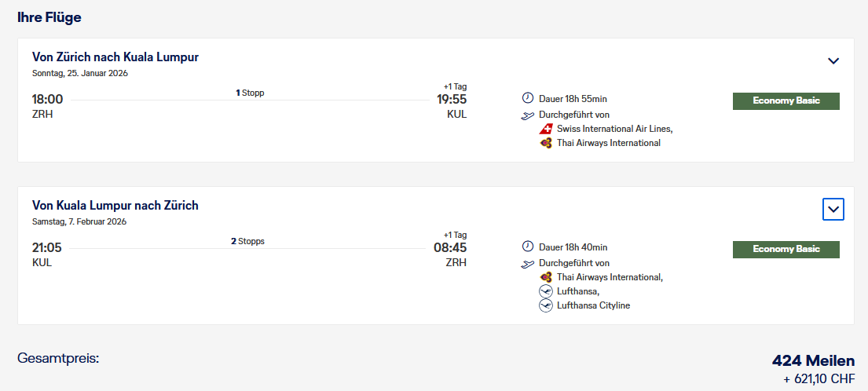Click the Lufthansa Cityline logo
The width and height of the screenshot is (868, 391).
tap(547, 305)
